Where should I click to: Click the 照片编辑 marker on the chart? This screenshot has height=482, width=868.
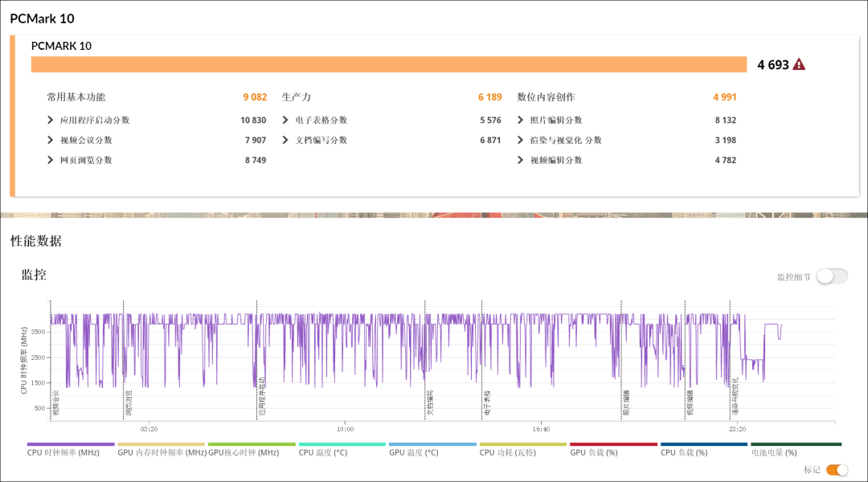click(x=627, y=402)
